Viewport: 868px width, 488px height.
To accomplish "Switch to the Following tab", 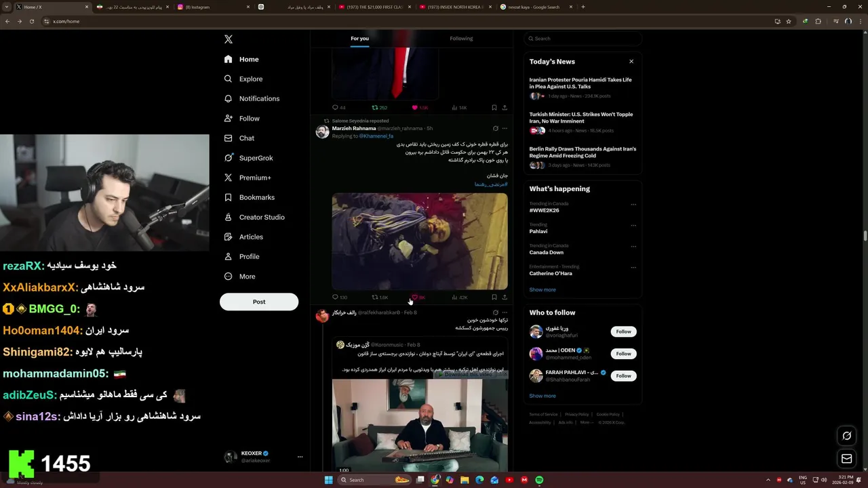I will (461, 39).
